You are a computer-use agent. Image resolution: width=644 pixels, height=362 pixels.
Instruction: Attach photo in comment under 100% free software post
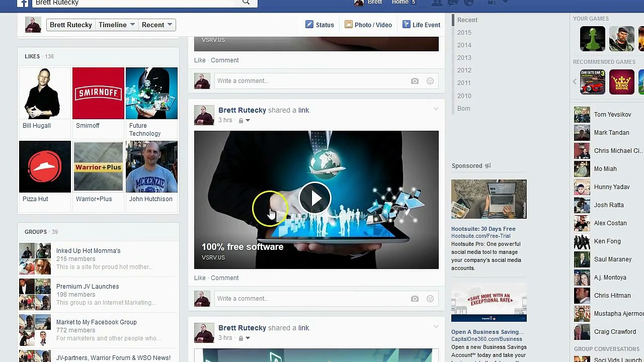415,299
